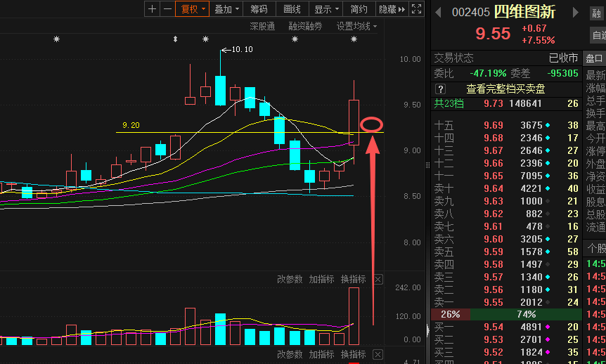This screenshot has height=364, width=606.
Task: Open info marker above the latest candle
Action: [x=354, y=39]
